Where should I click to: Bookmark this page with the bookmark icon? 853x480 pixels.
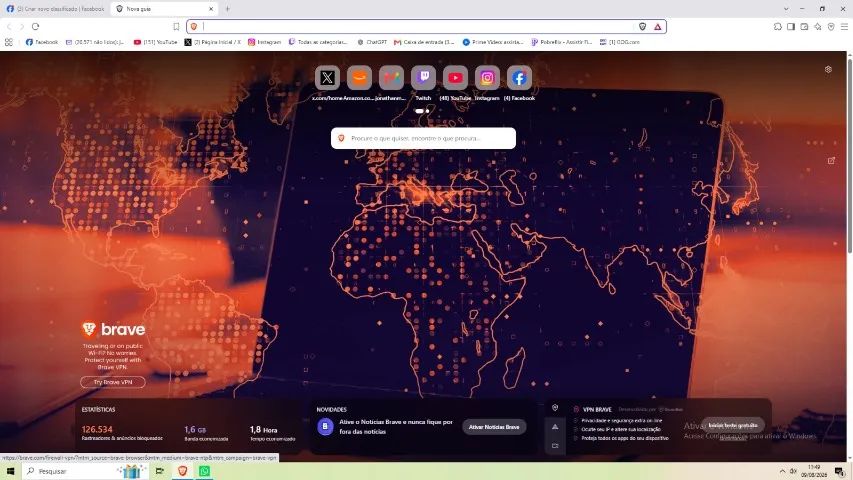(x=176, y=26)
